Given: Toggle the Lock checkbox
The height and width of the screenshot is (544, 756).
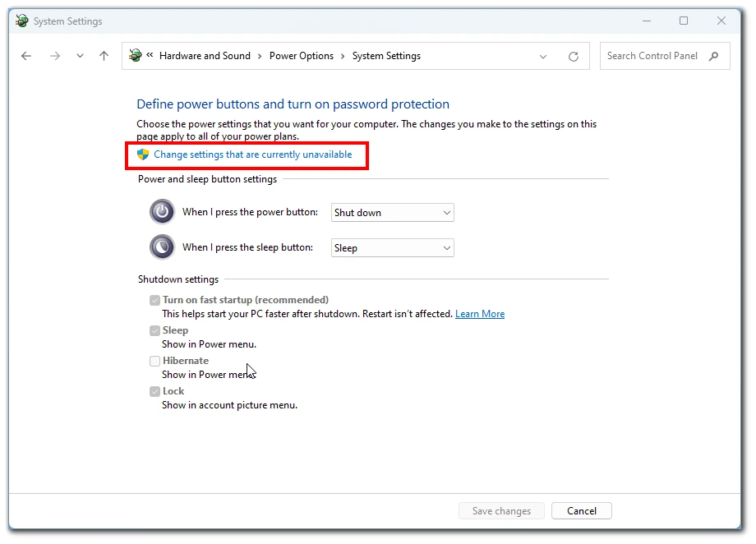Looking at the screenshot, I should click(x=154, y=392).
